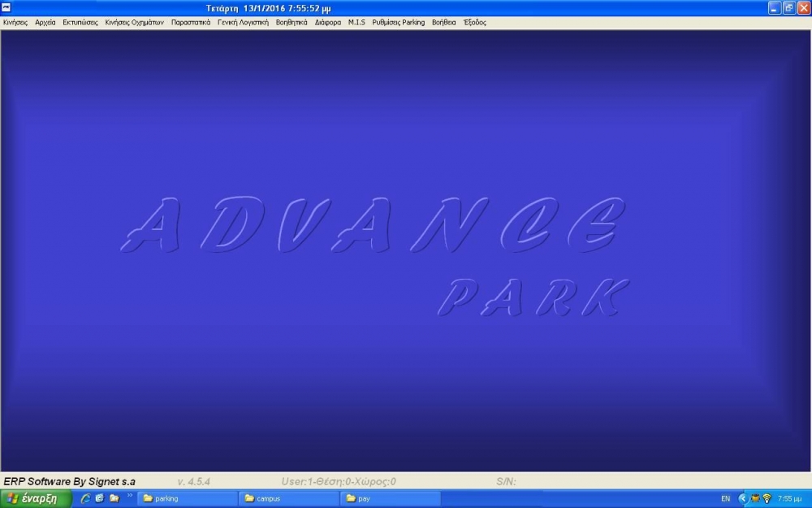Click the EN language indicator
The width and height of the screenshot is (812, 508).
click(x=725, y=499)
